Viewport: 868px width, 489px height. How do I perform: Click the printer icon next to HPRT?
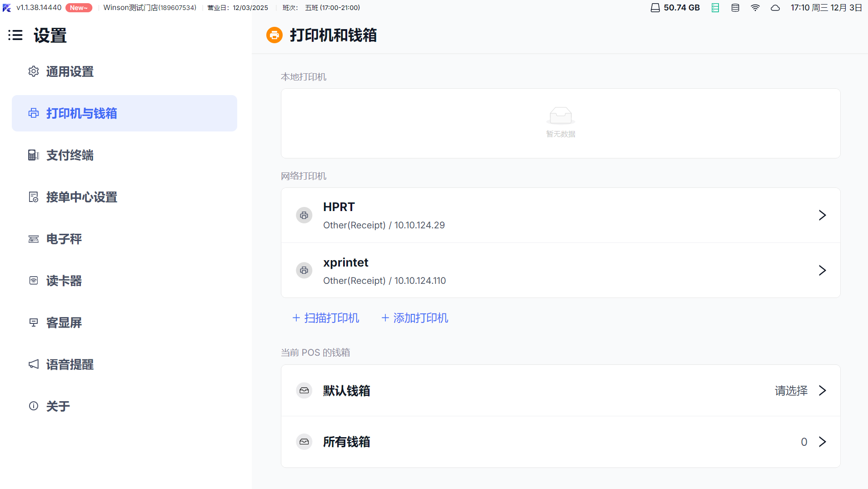304,215
